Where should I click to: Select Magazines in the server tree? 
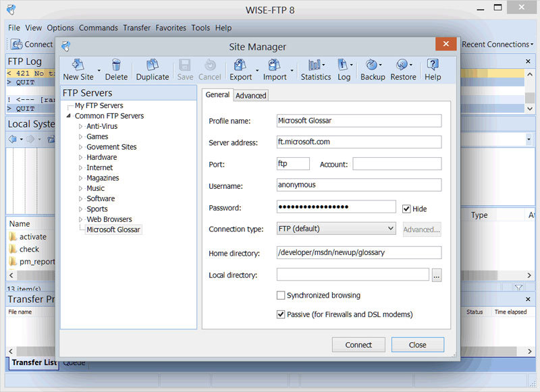(103, 178)
